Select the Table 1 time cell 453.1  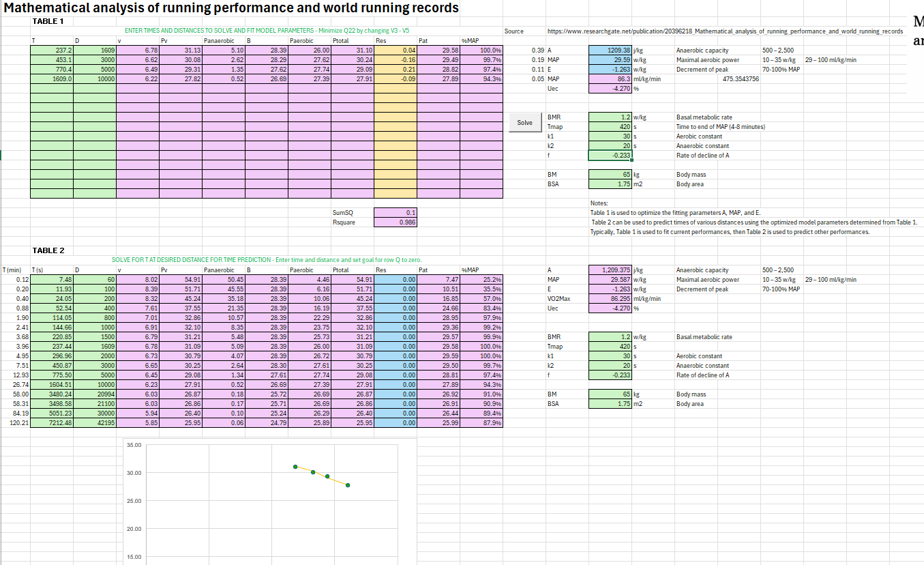click(52, 60)
